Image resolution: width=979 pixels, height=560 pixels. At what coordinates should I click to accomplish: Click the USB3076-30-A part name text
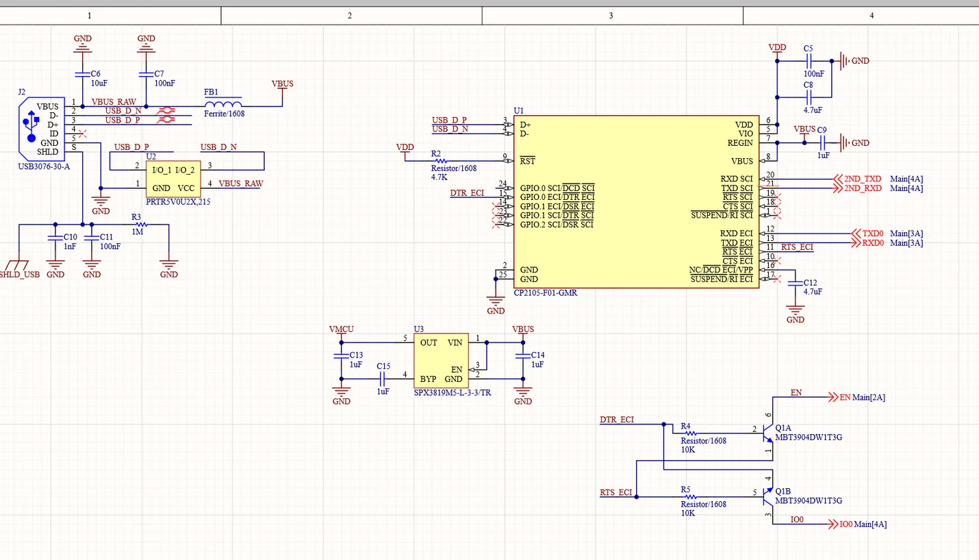point(44,166)
